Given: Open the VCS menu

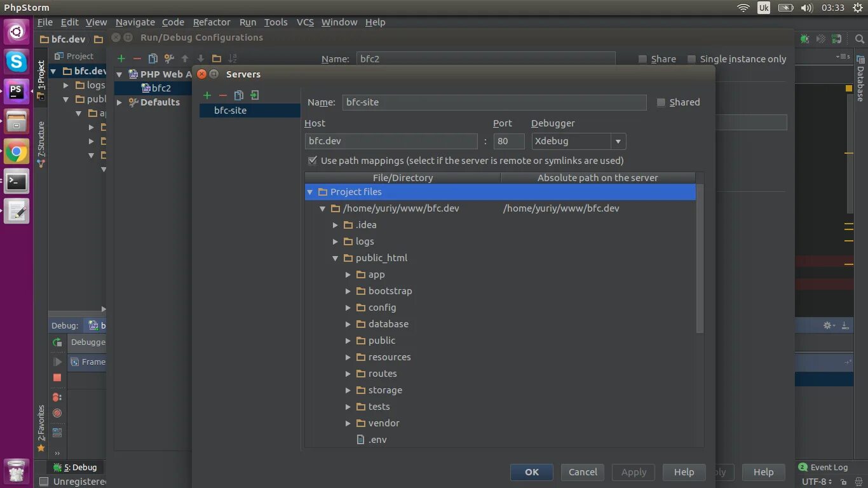Looking at the screenshot, I should click(x=305, y=22).
